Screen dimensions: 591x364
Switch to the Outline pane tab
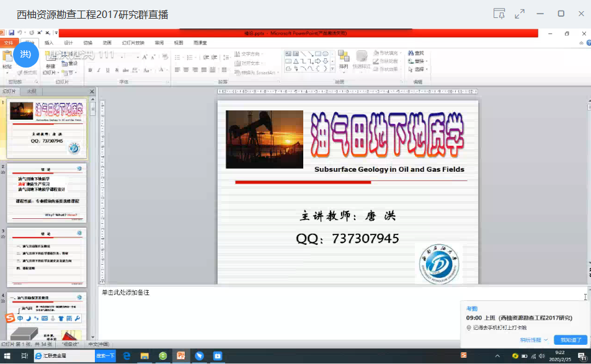pyautogui.click(x=31, y=91)
